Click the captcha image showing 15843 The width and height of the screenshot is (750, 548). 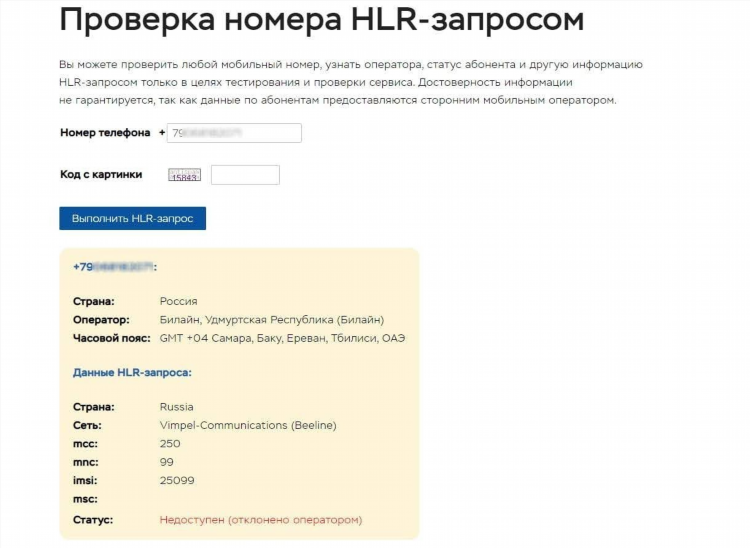pos(185,175)
